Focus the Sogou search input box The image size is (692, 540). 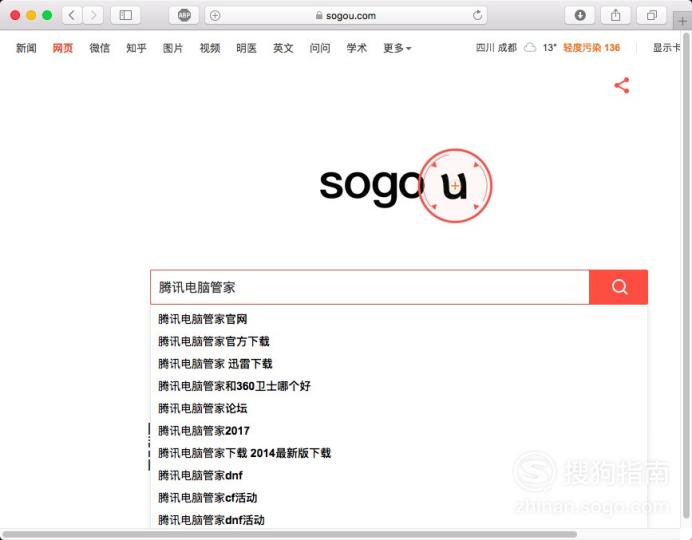(x=370, y=287)
